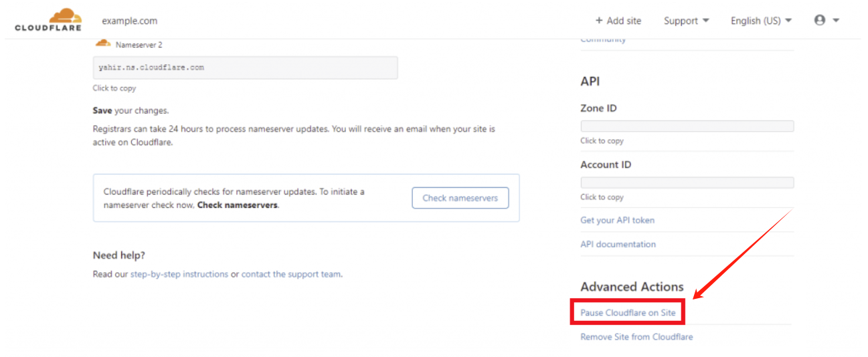Open the Get your API token link

pyautogui.click(x=617, y=220)
